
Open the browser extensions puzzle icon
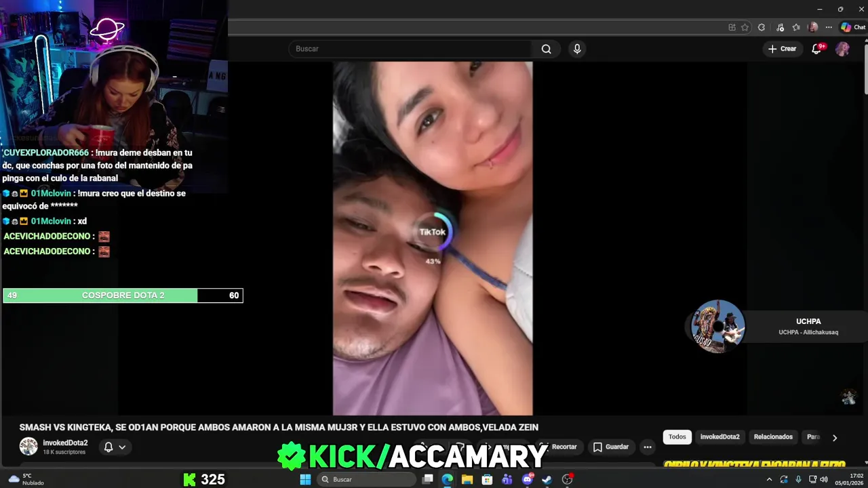[x=762, y=28]
